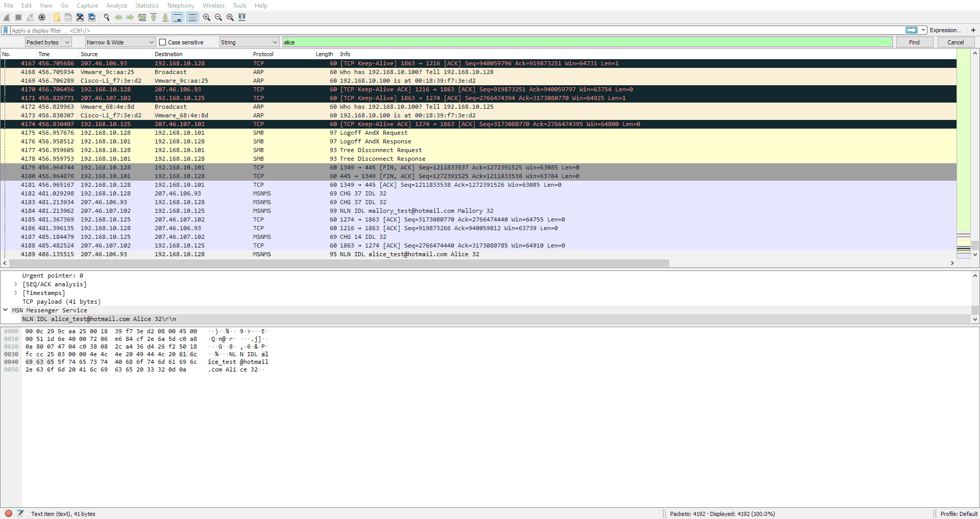Viewport: 980px width, 519px height.
Task: Toggle auto-scroll during live capture
Action: (178, 17)
